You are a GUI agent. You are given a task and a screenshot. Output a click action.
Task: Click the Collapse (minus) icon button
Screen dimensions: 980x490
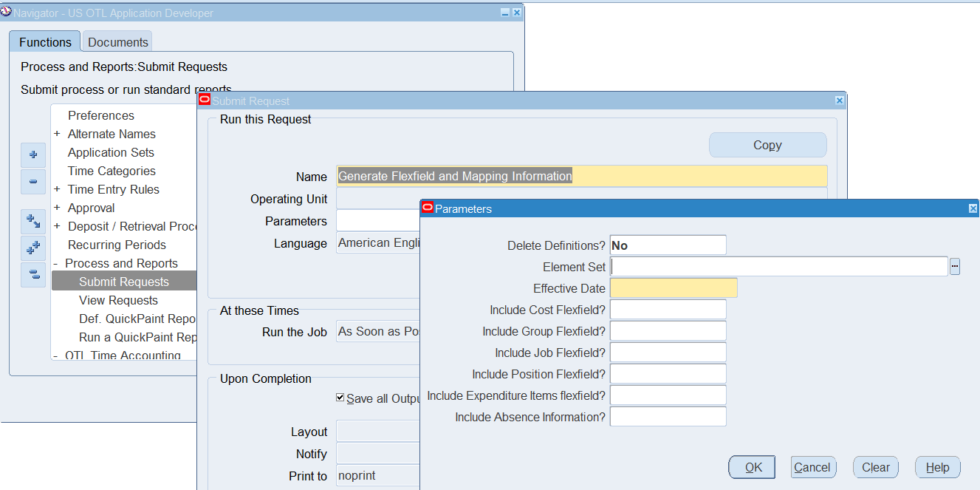(x=33, y=182)
